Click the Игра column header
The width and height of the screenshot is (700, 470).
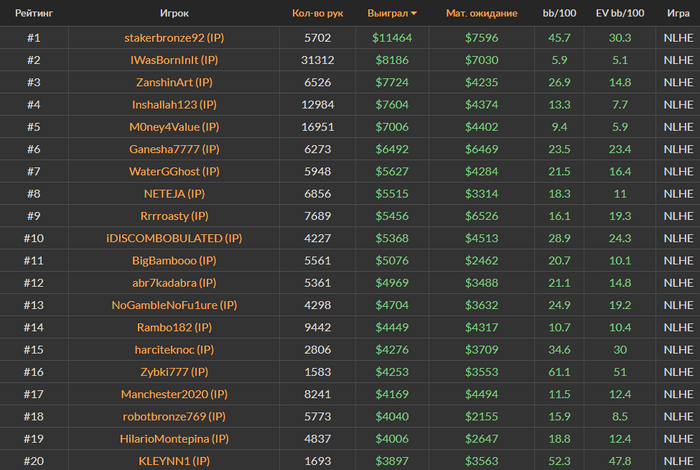(677, 14)
